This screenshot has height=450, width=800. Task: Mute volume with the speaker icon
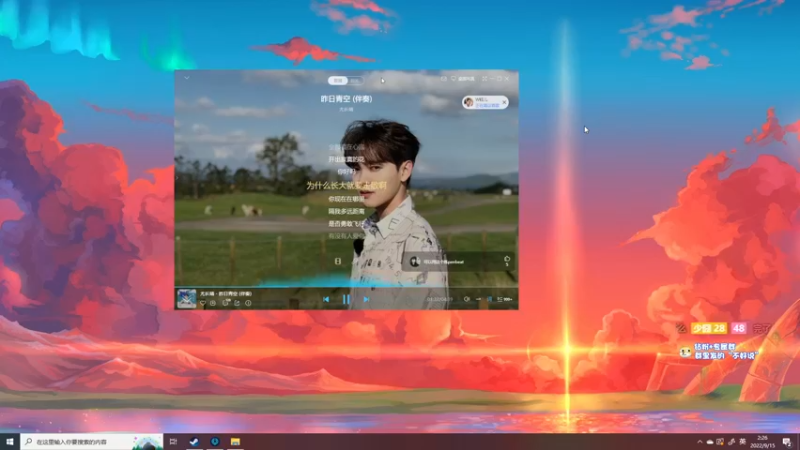click(466, 299)
